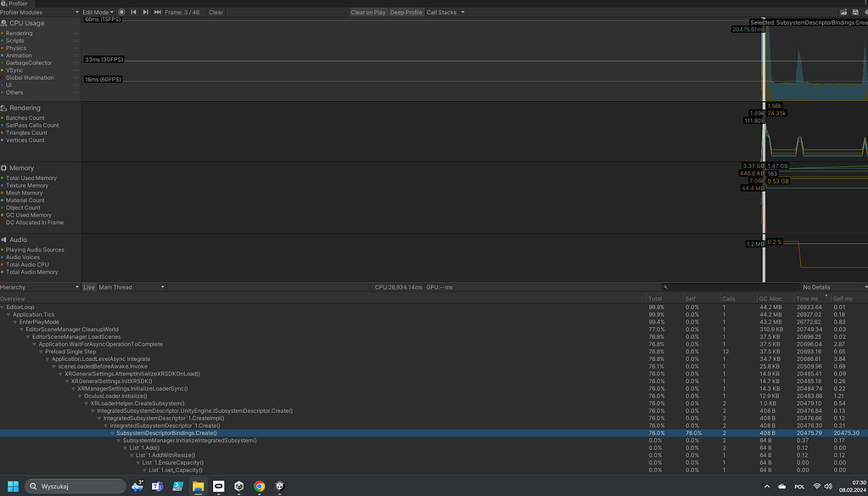Open the Call Stacks dropdown
868x496 pixels.
tap(445, 12)
